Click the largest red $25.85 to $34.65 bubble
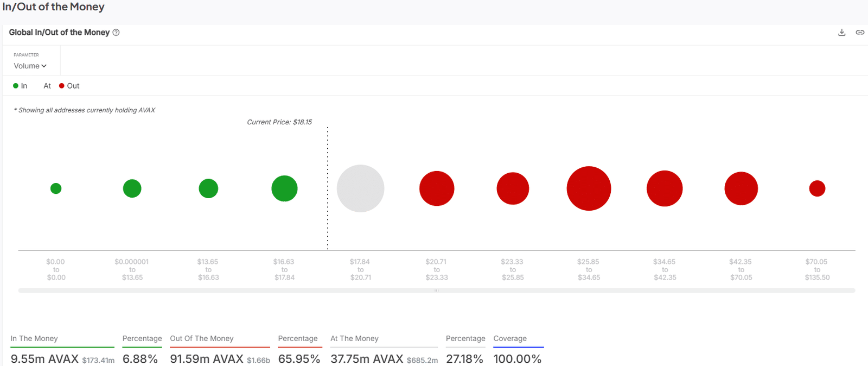868x366 pixels. point(589,188)
